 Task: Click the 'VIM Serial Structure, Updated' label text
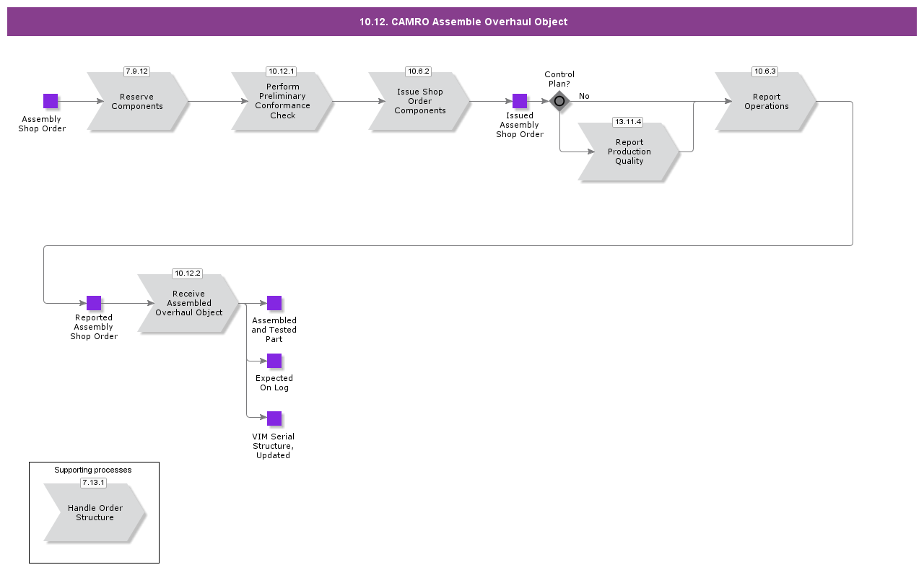(274, 446)
